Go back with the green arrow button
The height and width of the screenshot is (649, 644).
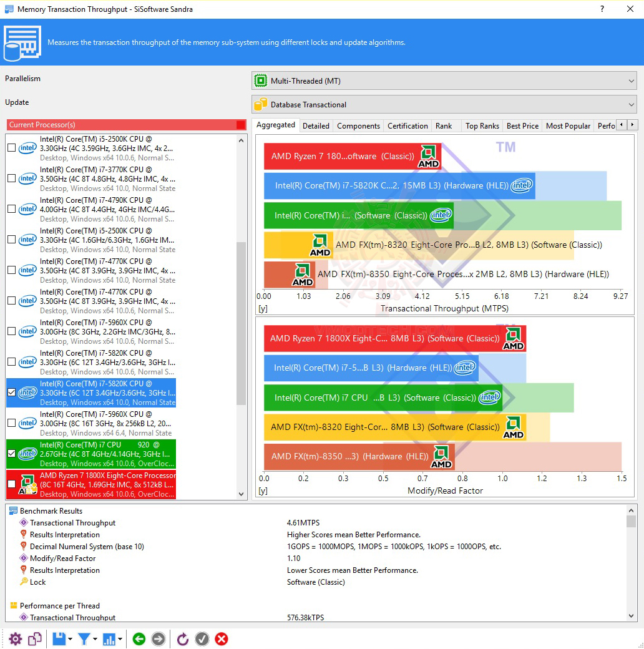[x=139, y=638]
